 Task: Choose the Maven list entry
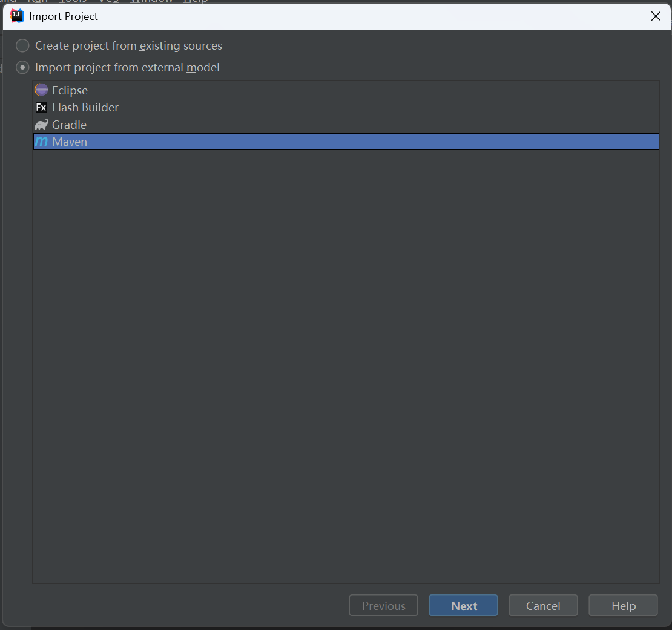pyautogui.click(x=346, y=142)
